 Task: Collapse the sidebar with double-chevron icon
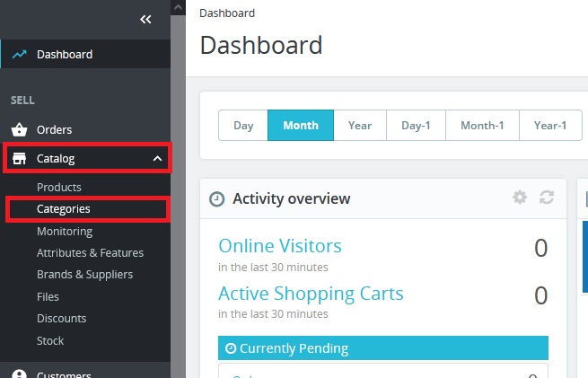click(x=145, y=20)
